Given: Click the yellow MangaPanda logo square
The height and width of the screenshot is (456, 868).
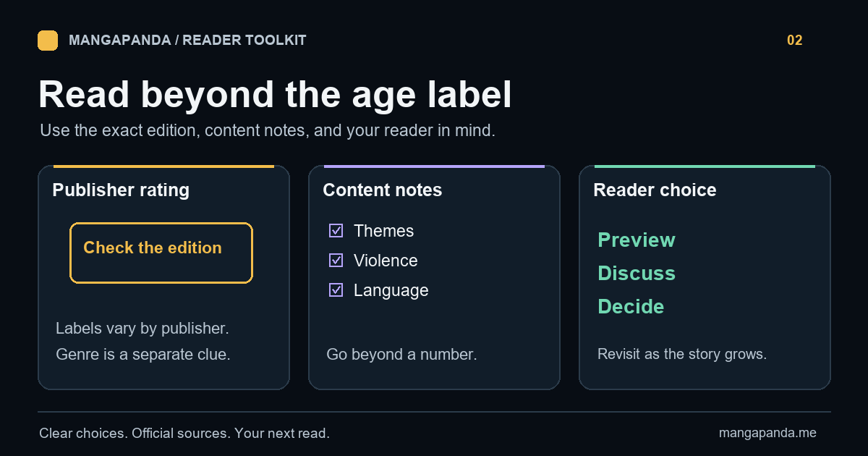Looking at the screenshot, I should pyautogui.click(x=48, y=41).
